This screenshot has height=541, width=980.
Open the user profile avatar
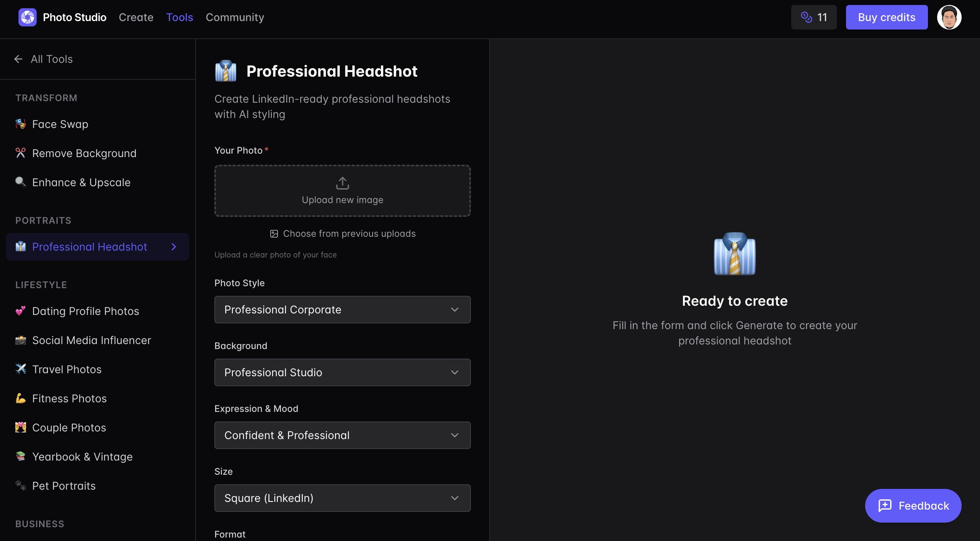(x=949, y=17)
